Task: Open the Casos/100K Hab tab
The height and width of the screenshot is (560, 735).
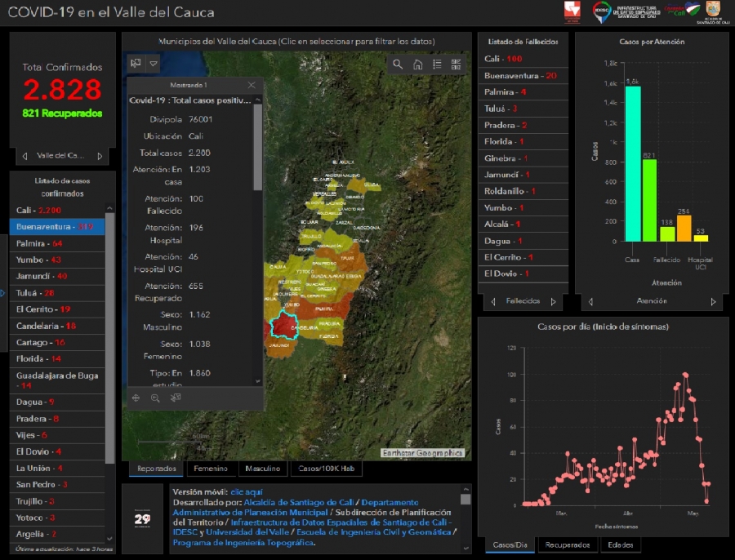Action: coord(326,469)
